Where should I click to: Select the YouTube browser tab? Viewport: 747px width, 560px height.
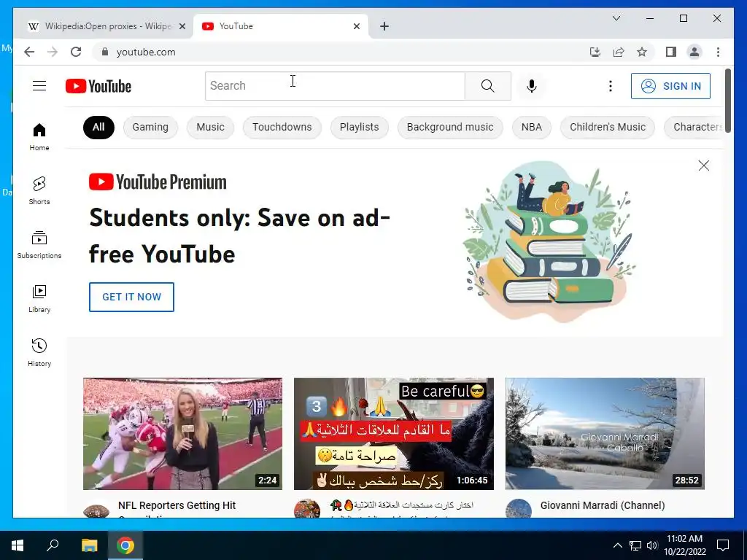pos(280,26)
